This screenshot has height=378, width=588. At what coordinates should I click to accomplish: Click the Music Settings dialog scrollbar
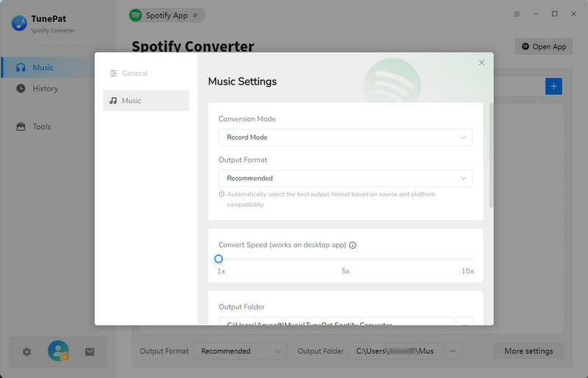[x=491, y=155]
